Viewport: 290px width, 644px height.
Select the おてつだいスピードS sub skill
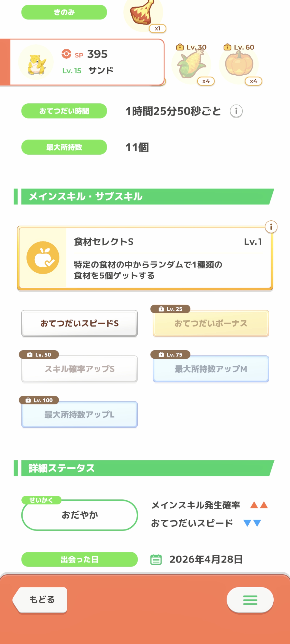80,323
